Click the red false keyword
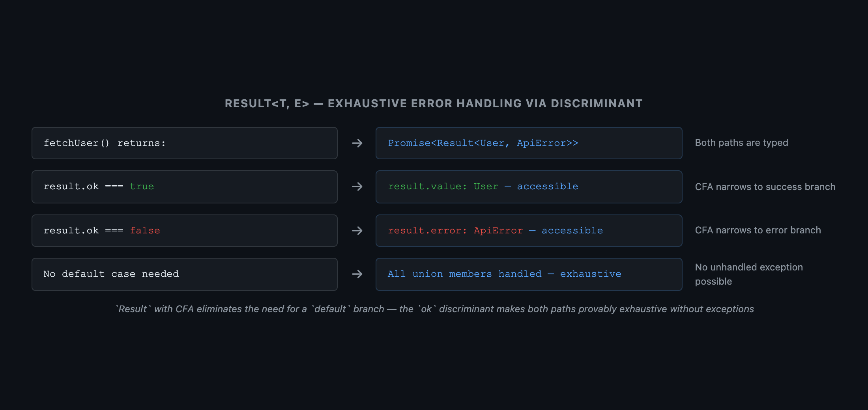Viewport: 868px width, 410px height. (x=145, y=231)
